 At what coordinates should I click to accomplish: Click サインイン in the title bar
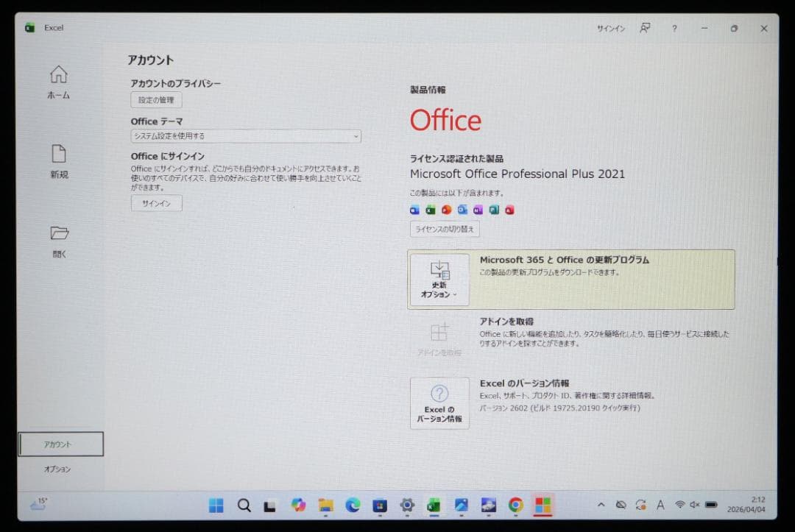pos(611,29)
